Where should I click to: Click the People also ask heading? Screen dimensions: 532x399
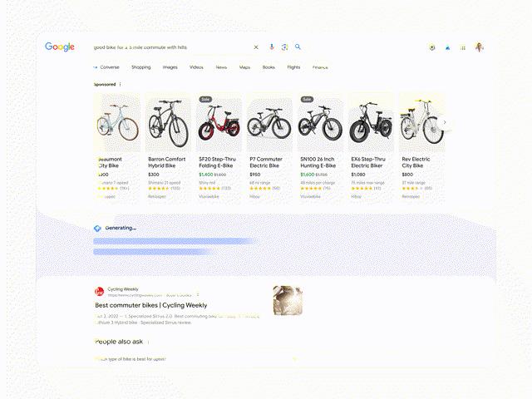119,342
